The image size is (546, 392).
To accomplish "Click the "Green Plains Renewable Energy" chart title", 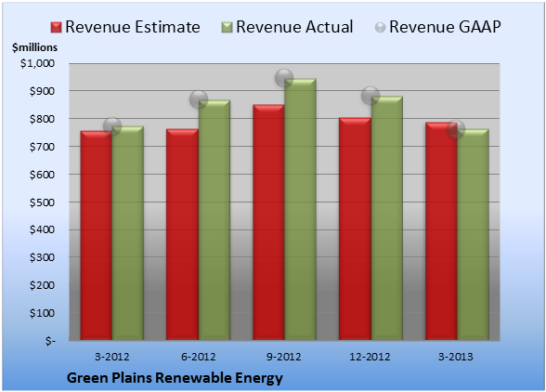I will click(x=175, y=378).
